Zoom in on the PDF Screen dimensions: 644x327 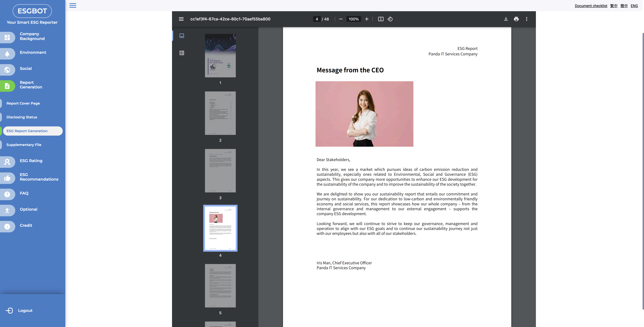366,19
